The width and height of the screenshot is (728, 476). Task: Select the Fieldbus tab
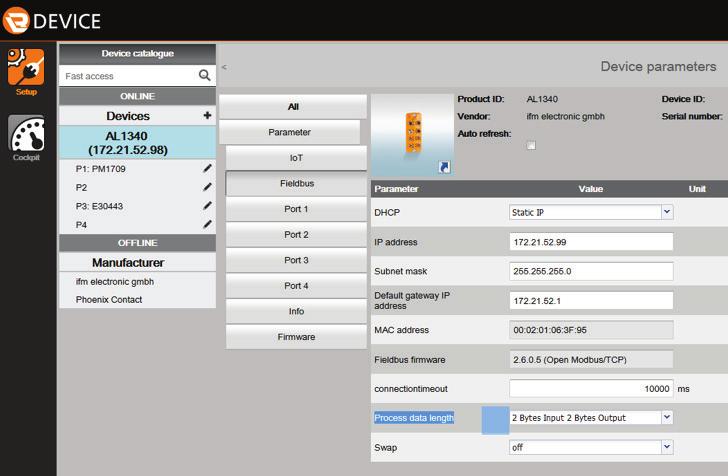point(296,183)
